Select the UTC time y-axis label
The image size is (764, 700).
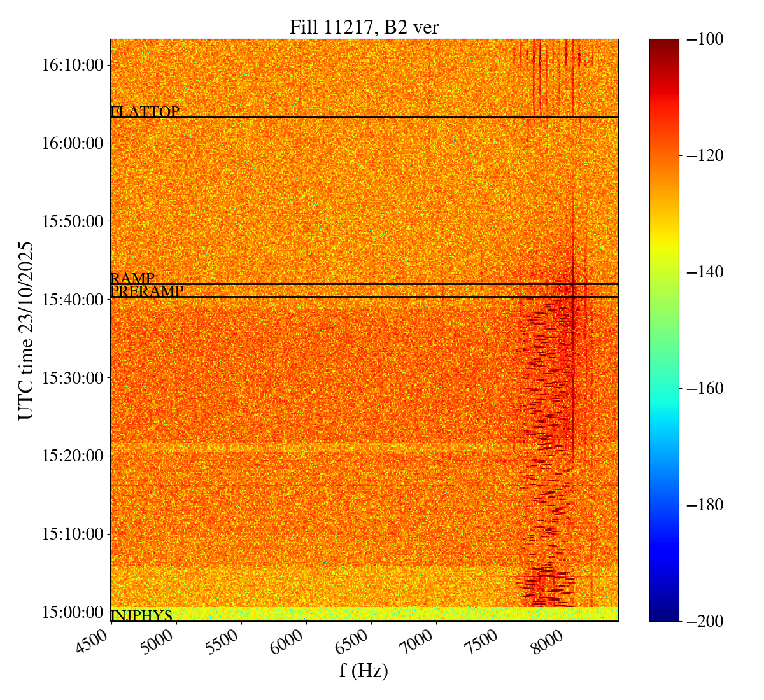[x=26, y=330]
